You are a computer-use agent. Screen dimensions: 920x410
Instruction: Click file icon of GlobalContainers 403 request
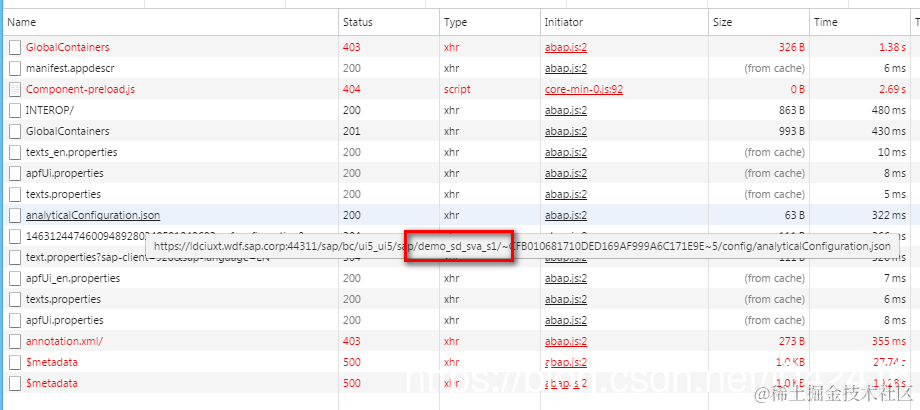(x=15, y=48)
